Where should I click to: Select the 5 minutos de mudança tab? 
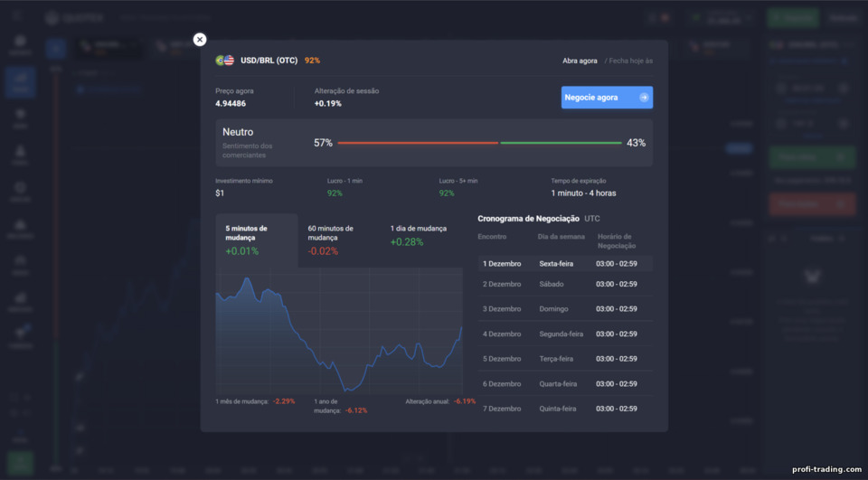pos(256,240)
